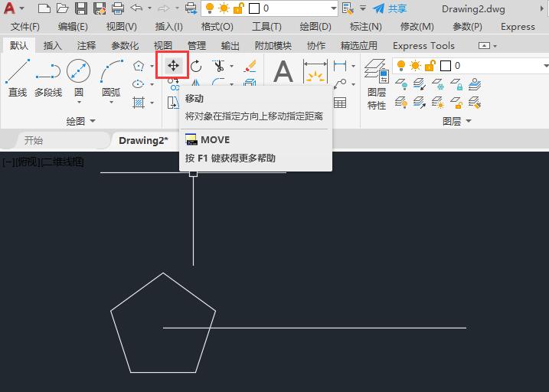Image resolution: width=549 pixels, height=392 pixels.
Task: Switch to the Start (开始) file tab
Action: (33, 140)
